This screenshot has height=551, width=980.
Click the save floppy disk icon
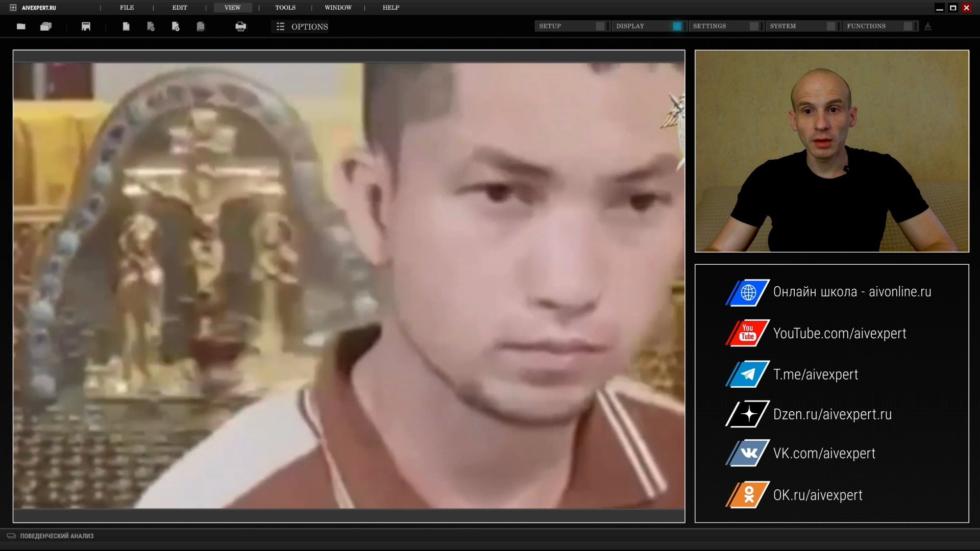point(86,27)
